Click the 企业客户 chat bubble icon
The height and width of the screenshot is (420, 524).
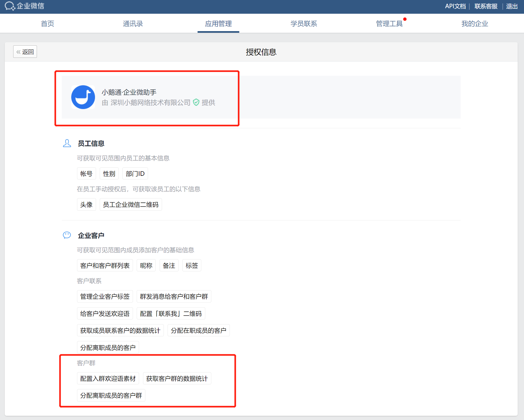(67, 235)
